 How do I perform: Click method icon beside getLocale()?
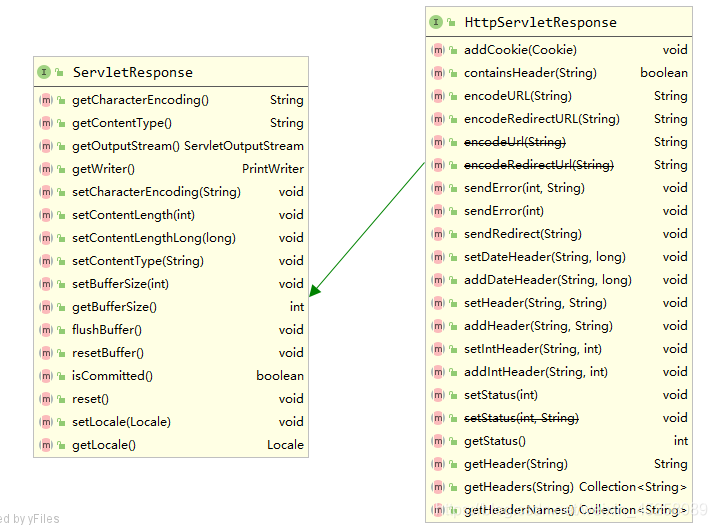tap(46, 445)
